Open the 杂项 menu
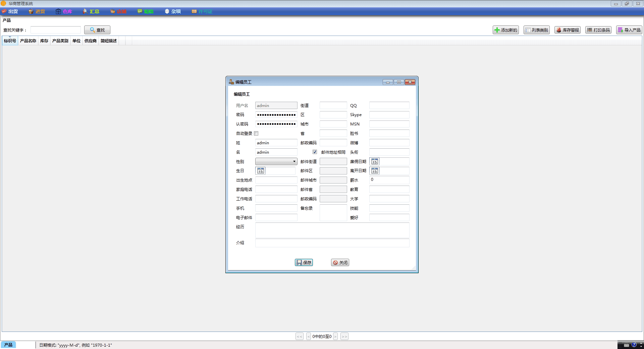Screen dimensions: 644x349 pyautogui.click(x=173, y=11)
